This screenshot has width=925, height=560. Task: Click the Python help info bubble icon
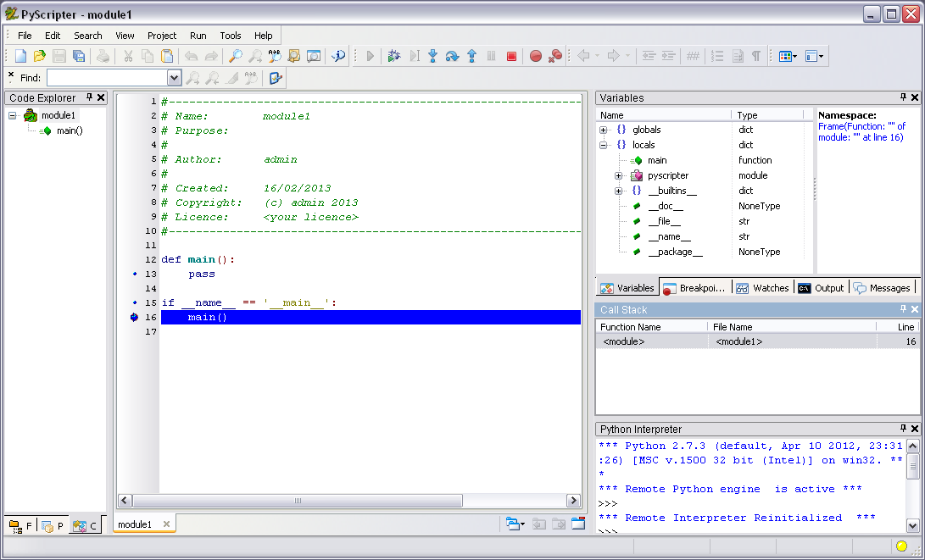[338, 56]
